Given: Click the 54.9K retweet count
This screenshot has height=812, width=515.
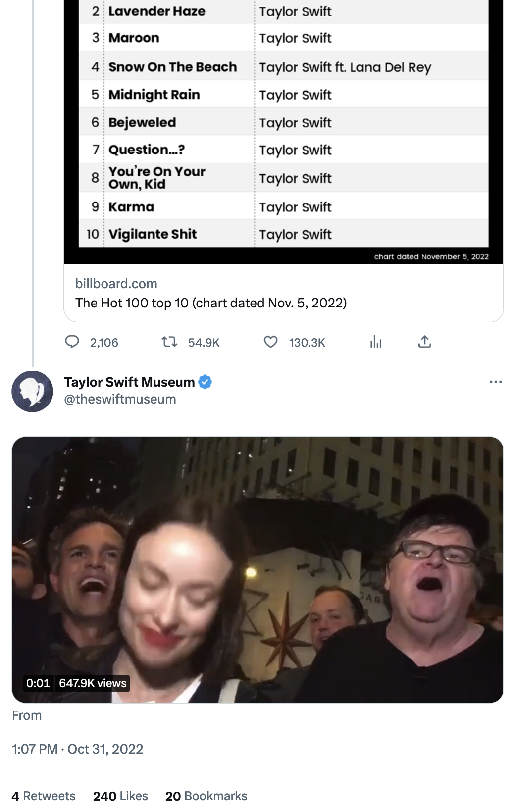Looking at the screenshot, I should pos(204,343).
